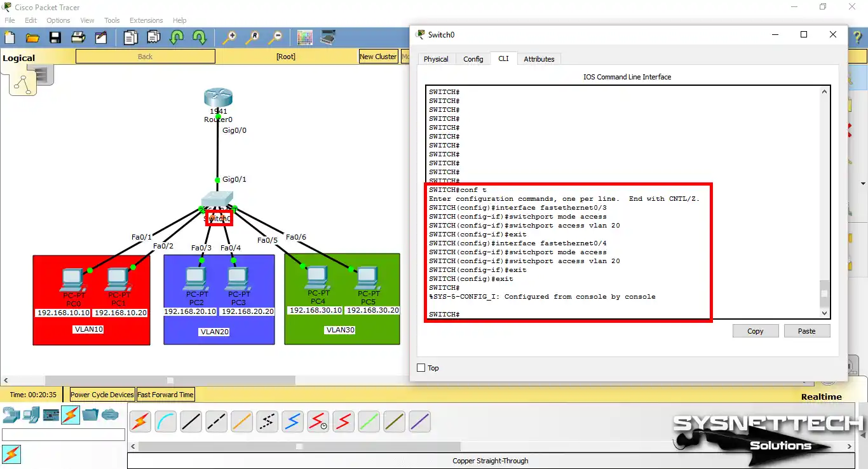Open a file using the folder icon
The image size is (868, 469).
32,37
